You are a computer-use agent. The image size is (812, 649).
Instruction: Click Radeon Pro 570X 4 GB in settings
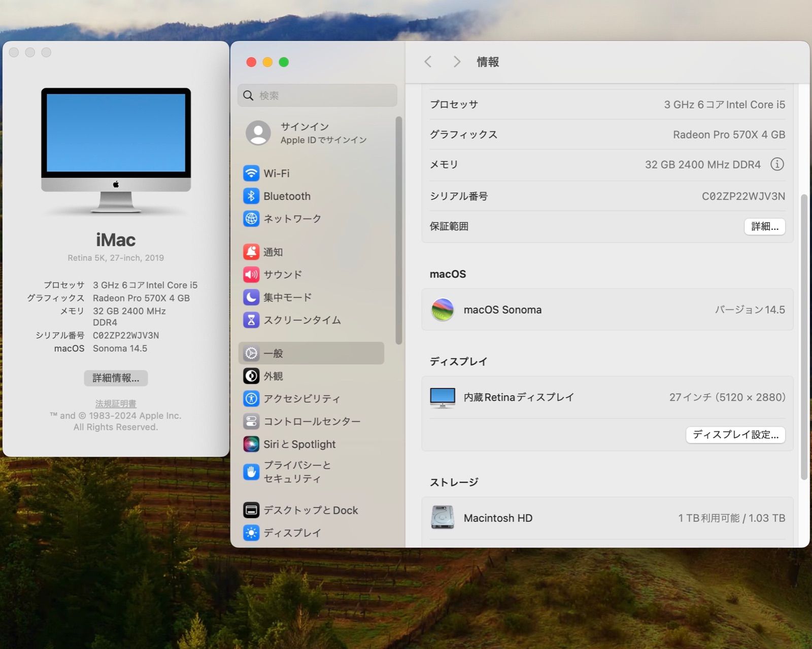tap(729, 134)
